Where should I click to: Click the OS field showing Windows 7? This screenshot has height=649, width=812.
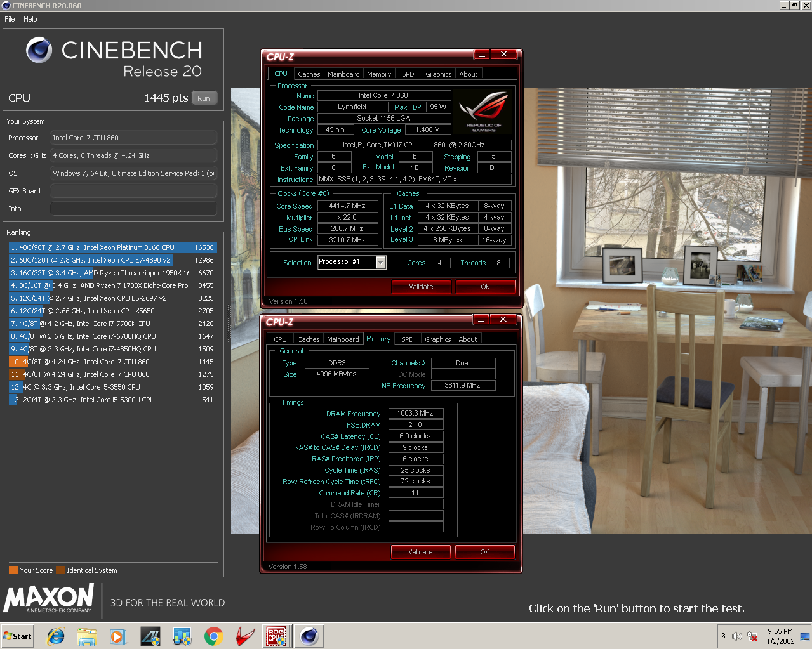133,173
